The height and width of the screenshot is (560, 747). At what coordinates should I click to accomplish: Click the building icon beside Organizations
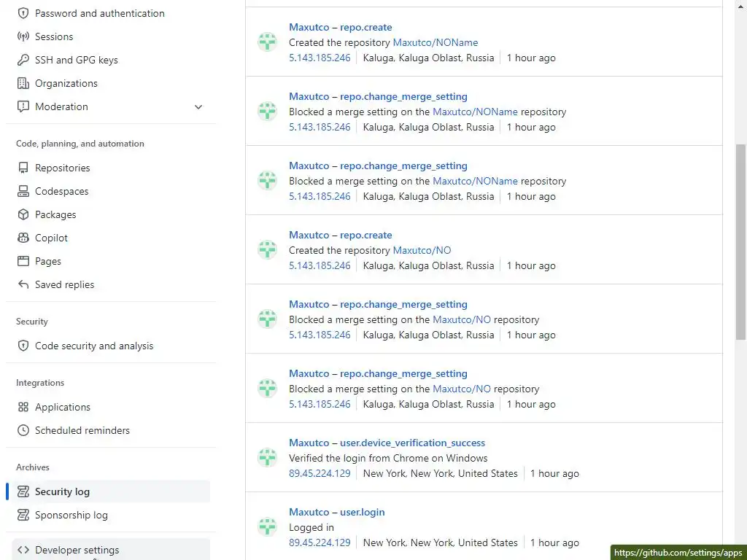point(23,83)
